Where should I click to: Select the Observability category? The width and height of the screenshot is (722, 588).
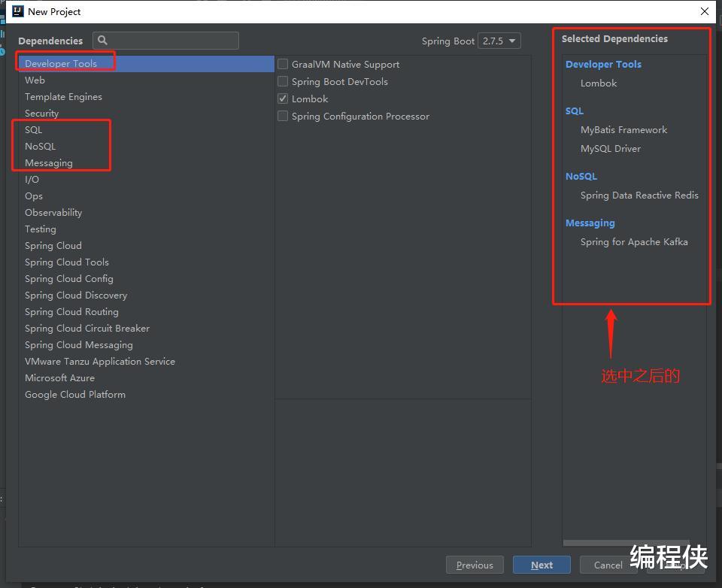(x=147, y=213)
